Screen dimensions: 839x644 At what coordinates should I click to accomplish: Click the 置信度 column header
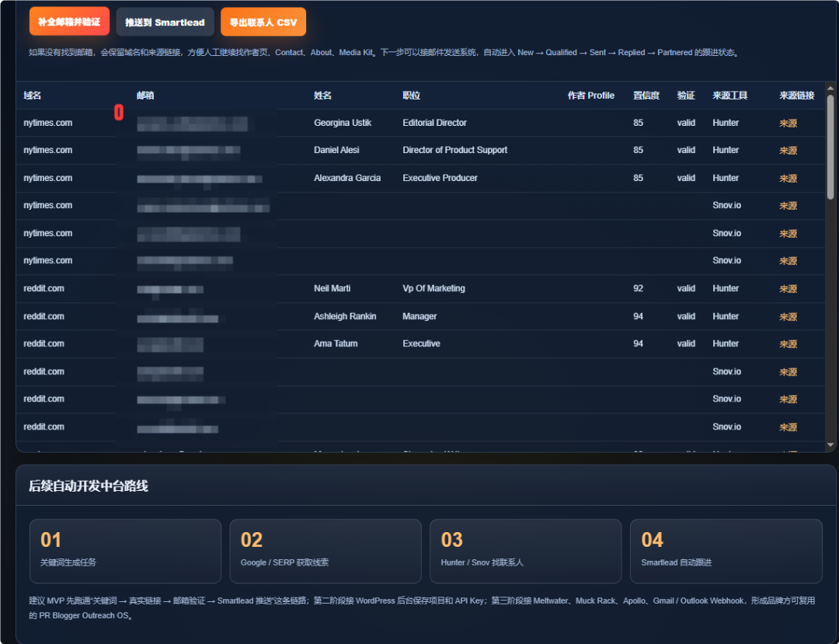point(646,96)
